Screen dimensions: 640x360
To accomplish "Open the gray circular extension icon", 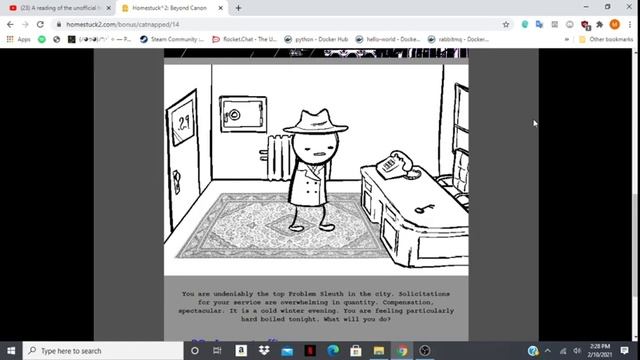I will click(x=569, y=24).
